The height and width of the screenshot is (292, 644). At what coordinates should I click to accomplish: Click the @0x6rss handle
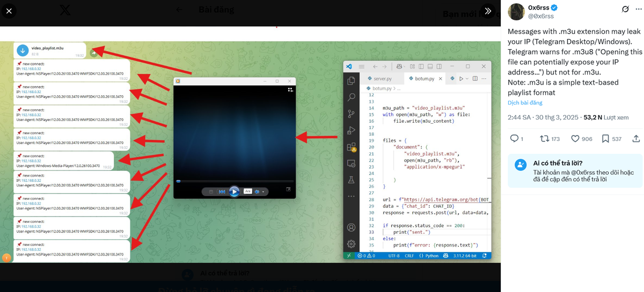[x=541, y=16]
